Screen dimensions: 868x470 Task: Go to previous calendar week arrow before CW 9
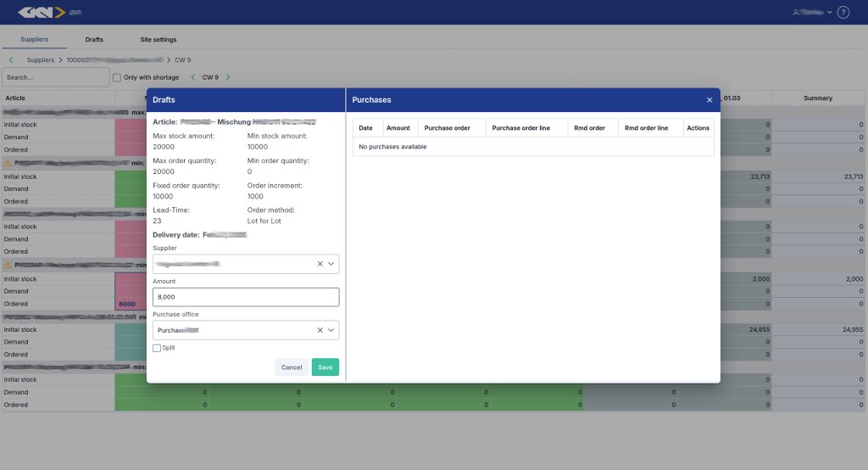[x=192, y=77]
